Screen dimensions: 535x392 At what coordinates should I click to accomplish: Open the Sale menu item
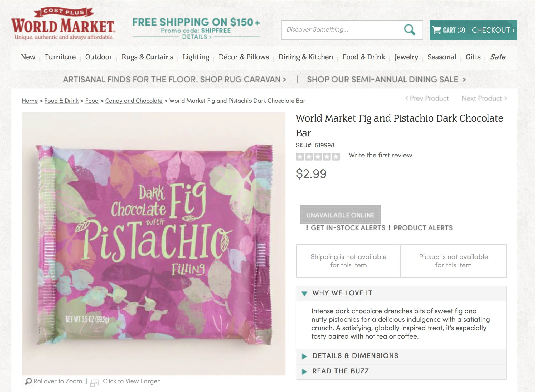point(498,57)
